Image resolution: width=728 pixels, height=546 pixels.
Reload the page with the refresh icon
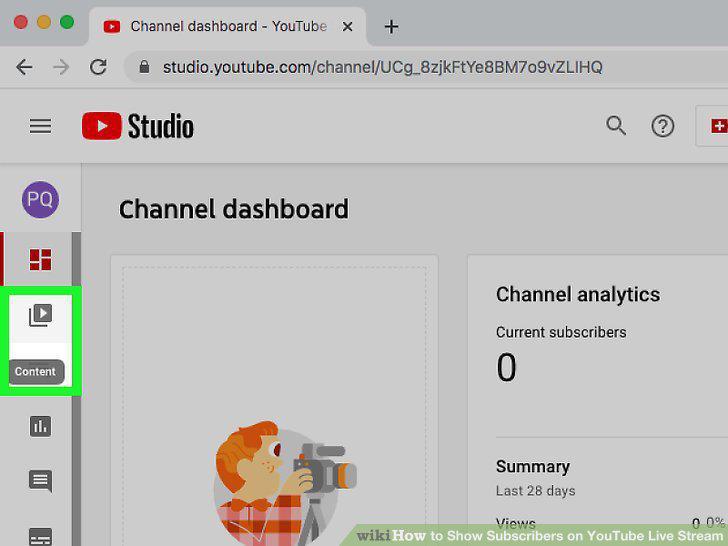[x=98, y=67]
